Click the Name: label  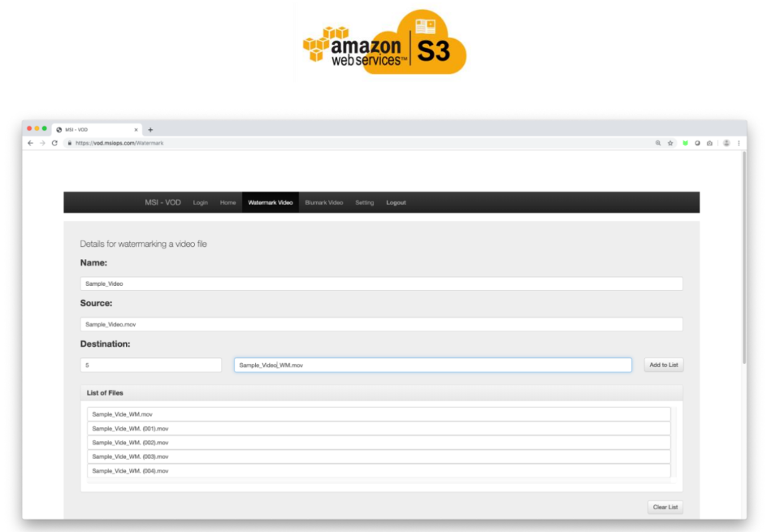[93, 262]
